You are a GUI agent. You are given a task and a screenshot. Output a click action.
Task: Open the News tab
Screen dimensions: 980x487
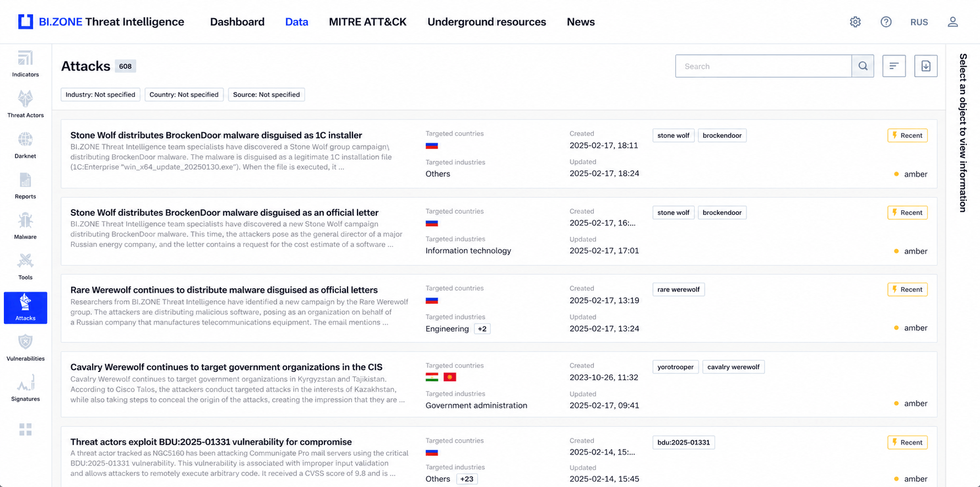tap(581, 22)
